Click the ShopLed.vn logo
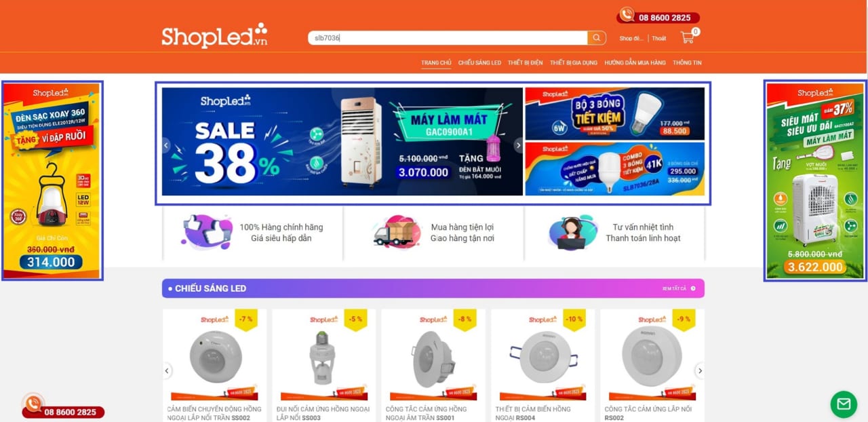The width and height of the screenshot is (868, 422). pos(214,36)
